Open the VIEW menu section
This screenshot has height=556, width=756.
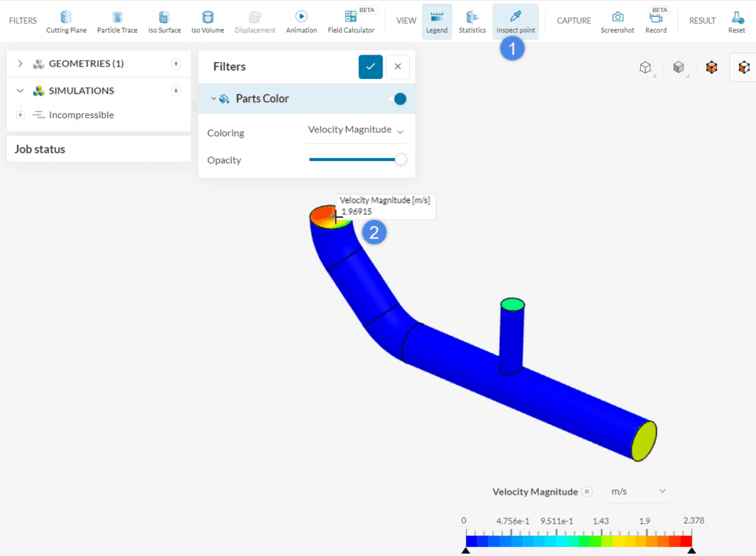[405, 20]
